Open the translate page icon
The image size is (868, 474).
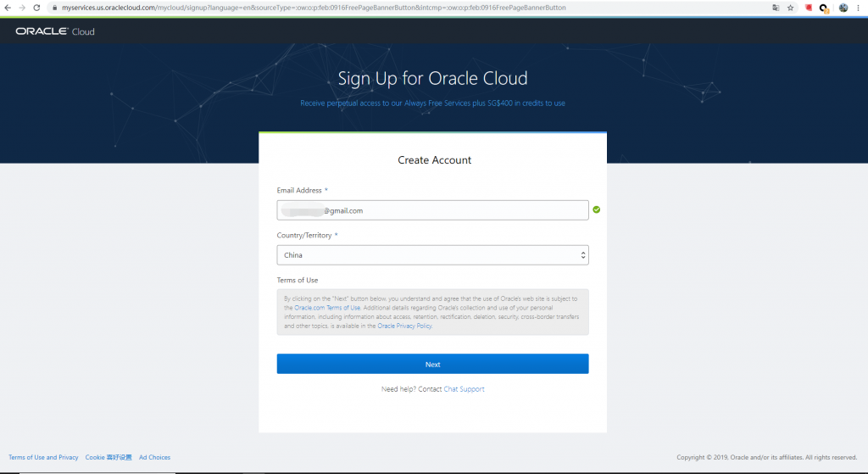[x=775, y=8]
